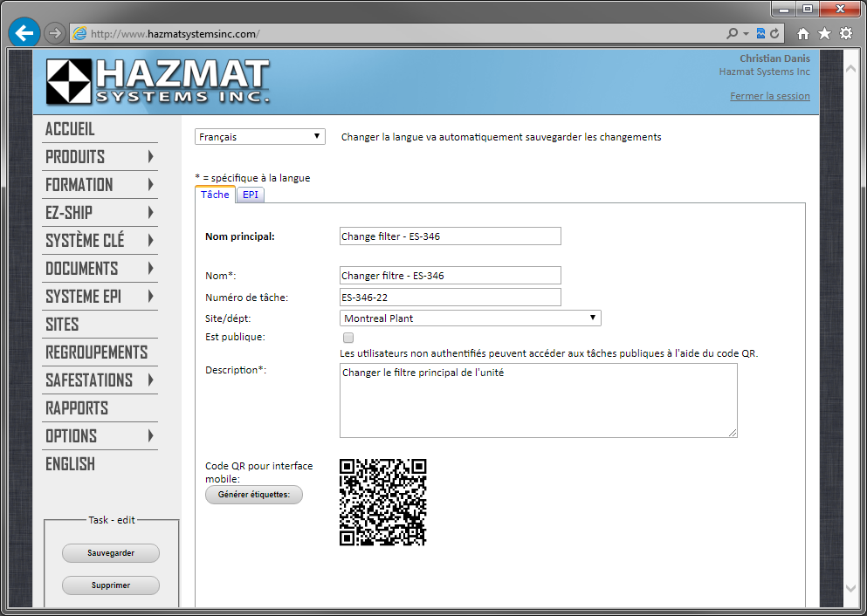
Task: Click the address bar search magnifier icon
Action: coord(732,34)
